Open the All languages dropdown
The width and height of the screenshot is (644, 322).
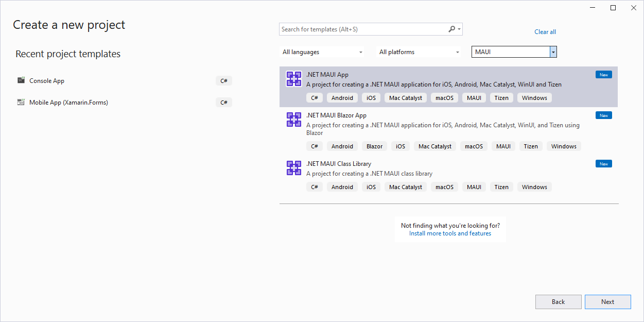322,52
